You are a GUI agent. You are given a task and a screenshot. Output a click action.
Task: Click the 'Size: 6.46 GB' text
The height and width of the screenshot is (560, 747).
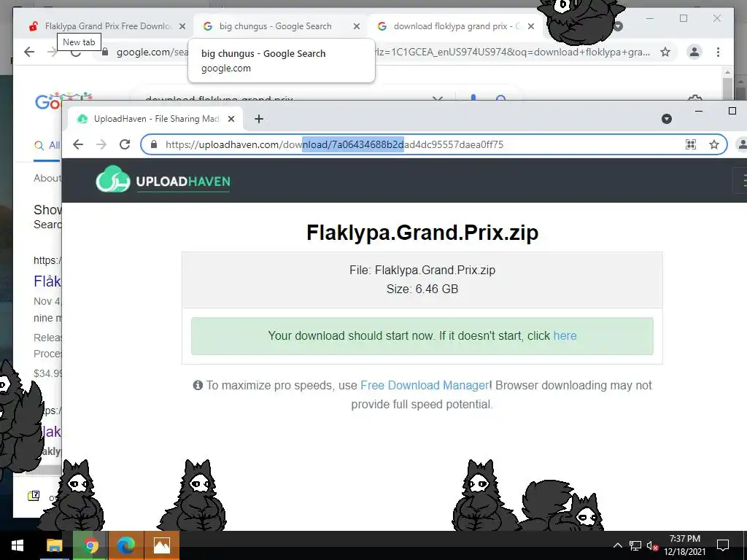(422, 289)
